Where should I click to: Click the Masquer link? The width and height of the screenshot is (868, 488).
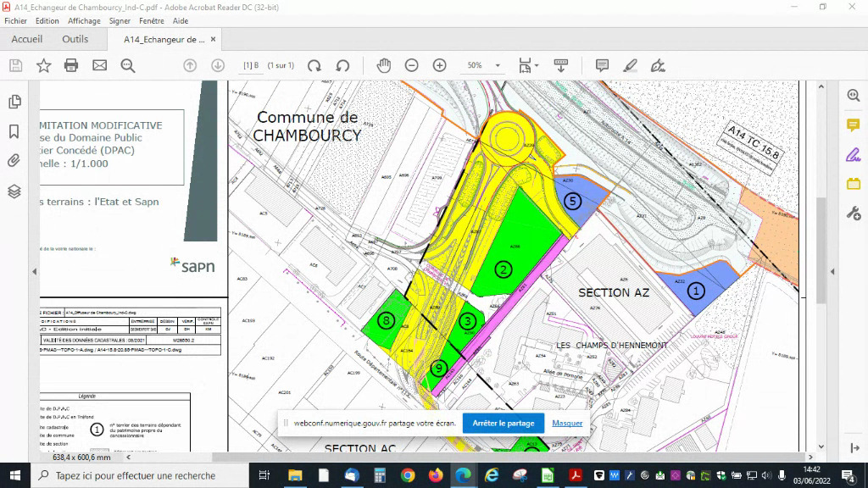pyautogui.click(x=567, y=423)
